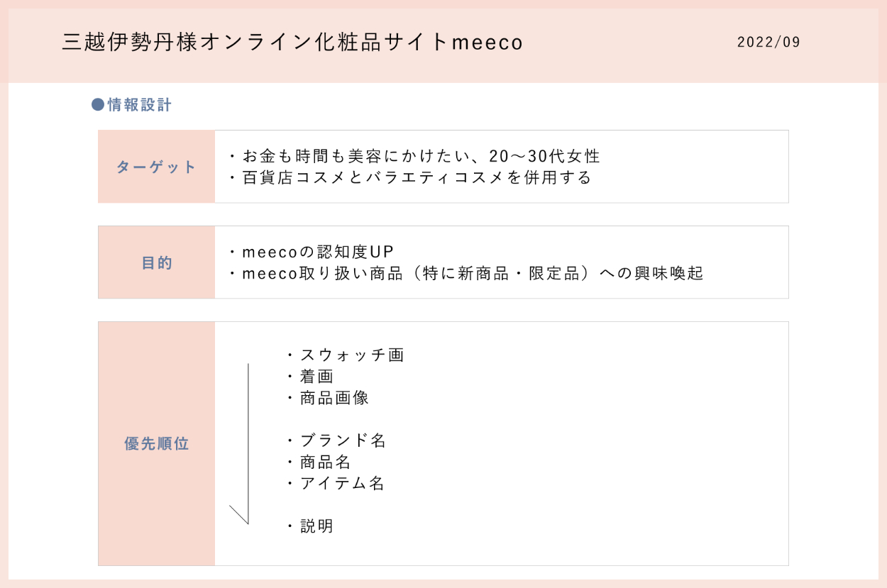Select the 商品画像 list item
The width and height of the screenshot is (887, 588).
(334, 398)
